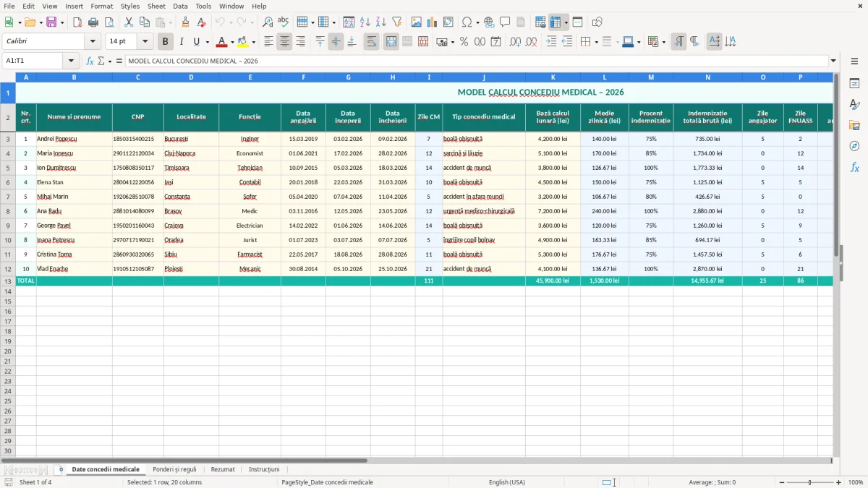The height and width of the screenshot is (488, 868).
Task: Toggle Bold formatting
Action: click(166, 42)
